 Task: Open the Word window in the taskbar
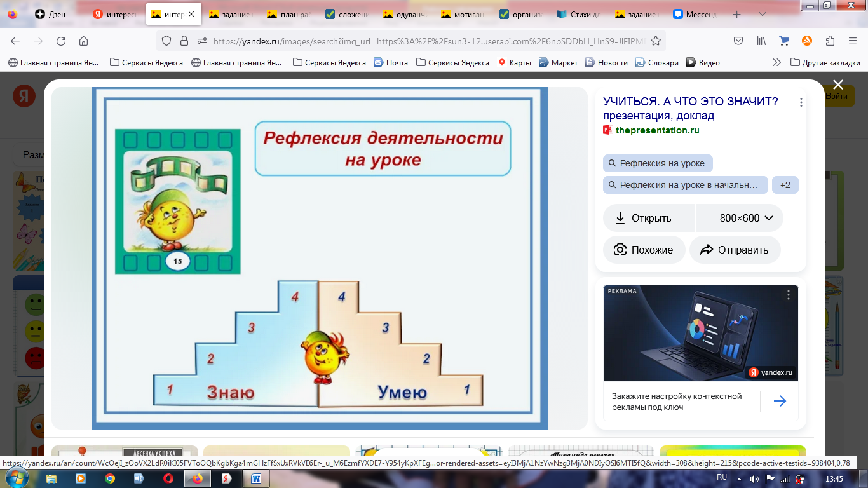[256, 478]
